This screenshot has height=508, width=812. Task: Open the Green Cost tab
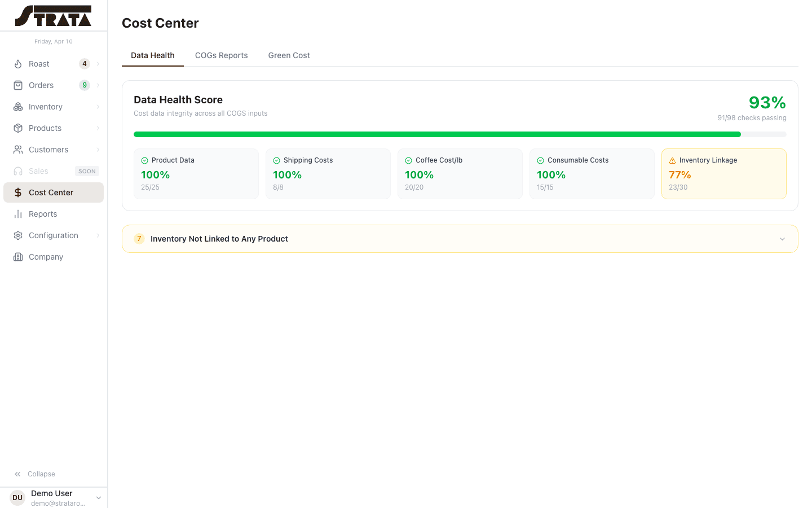tap(289, 55)
